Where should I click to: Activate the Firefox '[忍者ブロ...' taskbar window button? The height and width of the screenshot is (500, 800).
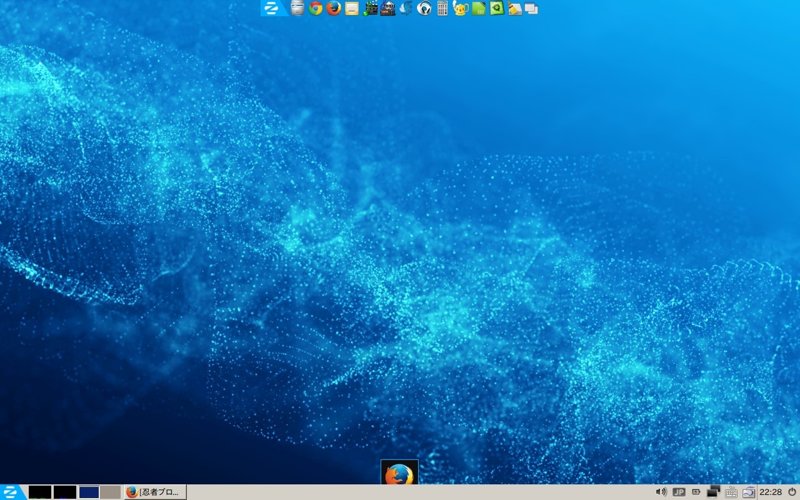pyautogui.click(x=155, y=492)
